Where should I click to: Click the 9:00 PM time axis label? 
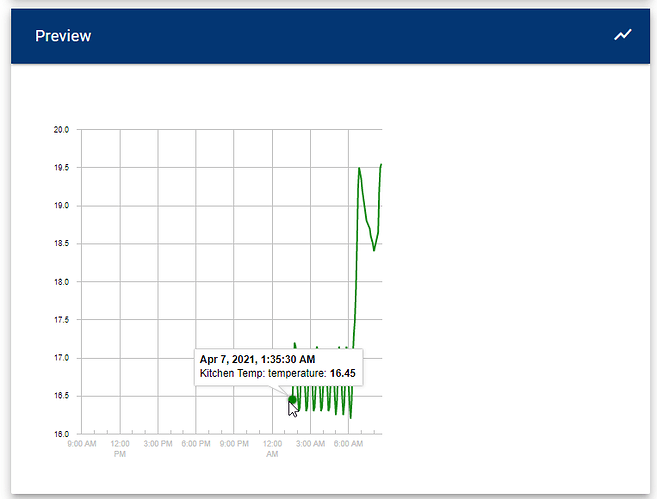pos(234,443)
